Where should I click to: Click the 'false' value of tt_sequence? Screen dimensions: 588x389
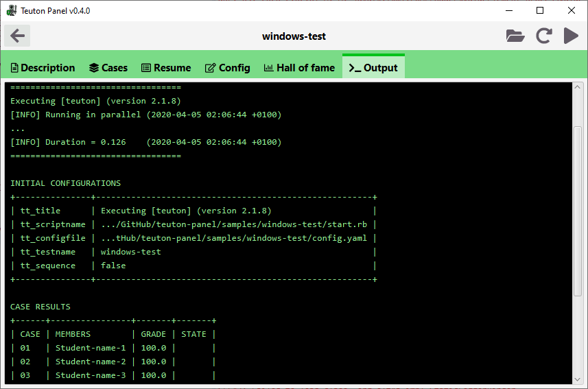[x=113, y=266]
